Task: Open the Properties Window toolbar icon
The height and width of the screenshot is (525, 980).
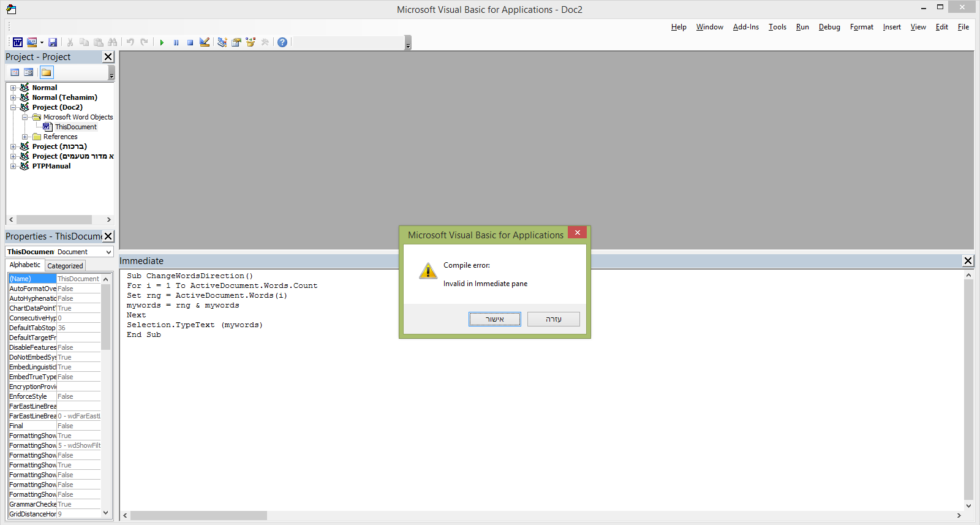Action: coord(236,42)
